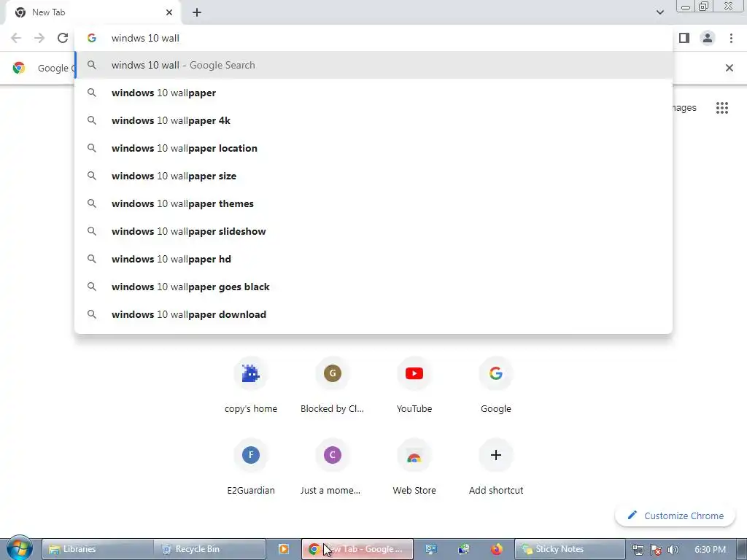Click the monitor taskbar icon after Chrome
Image resolution: width=747 pixels, height=560 pixels.
(x=431, y=549)
